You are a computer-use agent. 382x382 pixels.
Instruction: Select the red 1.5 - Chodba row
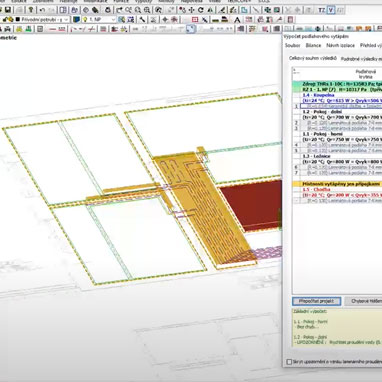[x=337, y=189]
